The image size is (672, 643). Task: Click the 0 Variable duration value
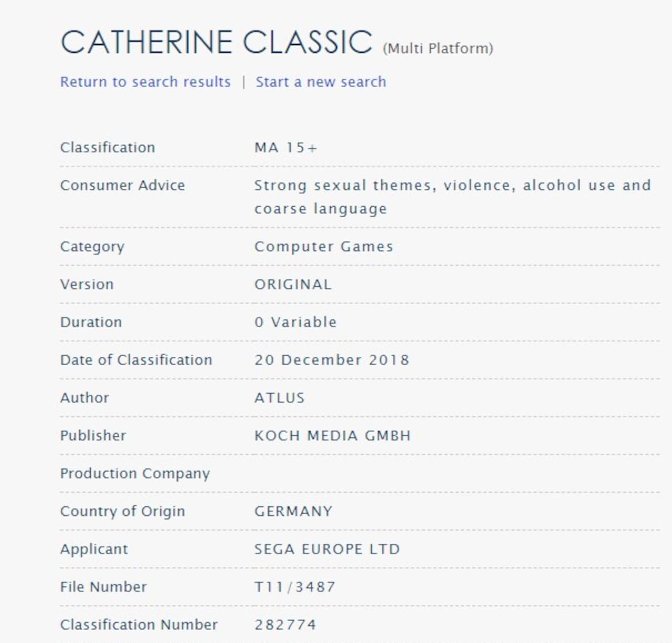295,322
